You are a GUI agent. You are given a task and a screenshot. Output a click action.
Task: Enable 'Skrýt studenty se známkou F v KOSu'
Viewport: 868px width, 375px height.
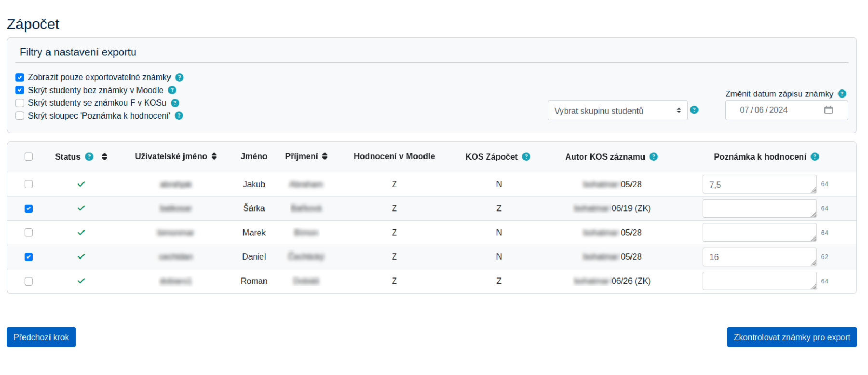pyautogui.click(x=20, y=103)
